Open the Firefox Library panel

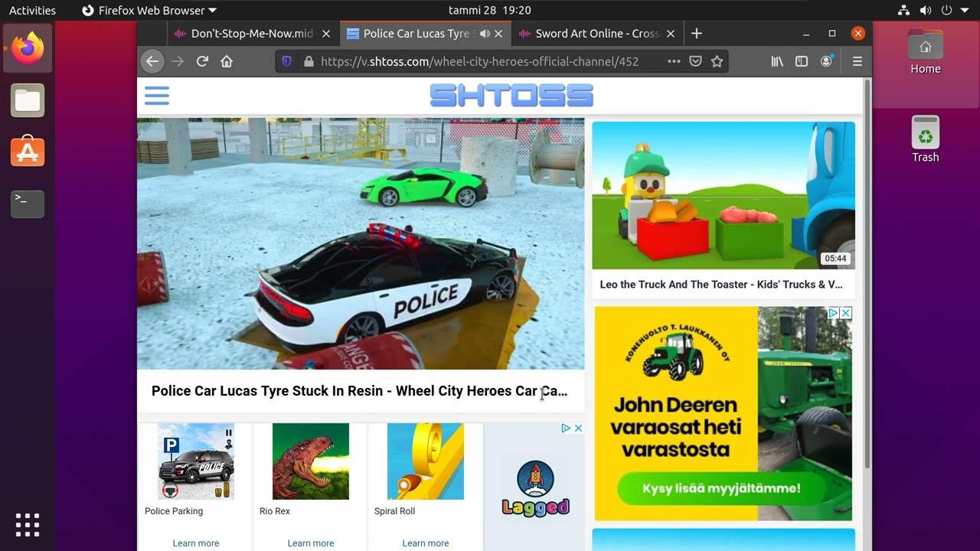click(x=777, y=61)
